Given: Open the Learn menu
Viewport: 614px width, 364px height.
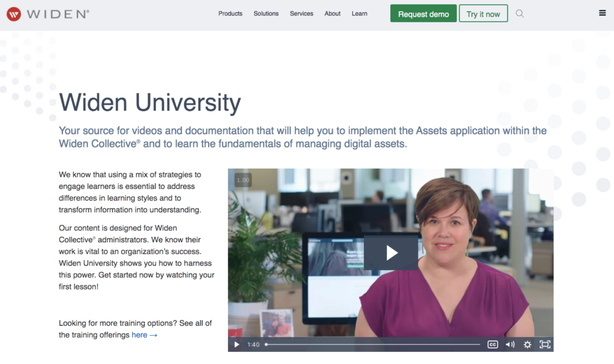Looking at the screenshot, I should (x=360, y=13).
